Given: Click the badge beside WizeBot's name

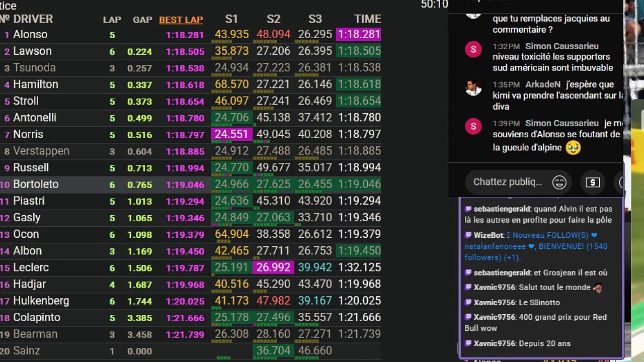Looking at the screenshot, I should click(x=468, y=235).
